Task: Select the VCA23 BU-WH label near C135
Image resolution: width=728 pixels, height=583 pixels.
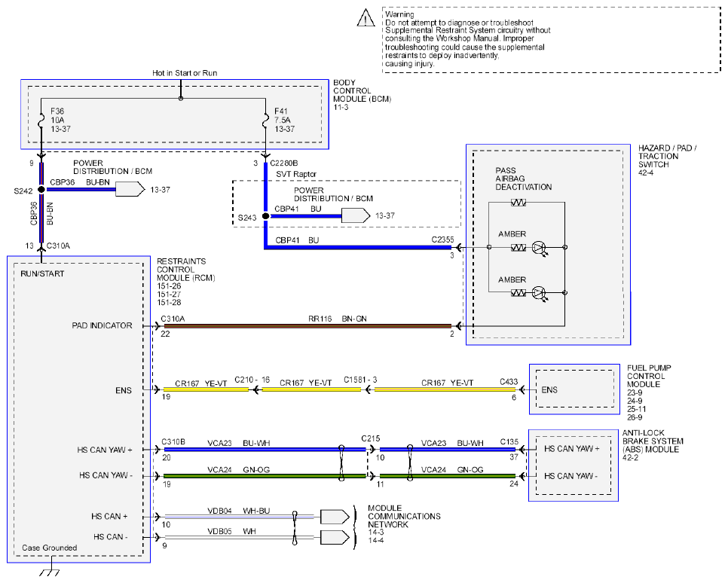Action: coord(452,444)
